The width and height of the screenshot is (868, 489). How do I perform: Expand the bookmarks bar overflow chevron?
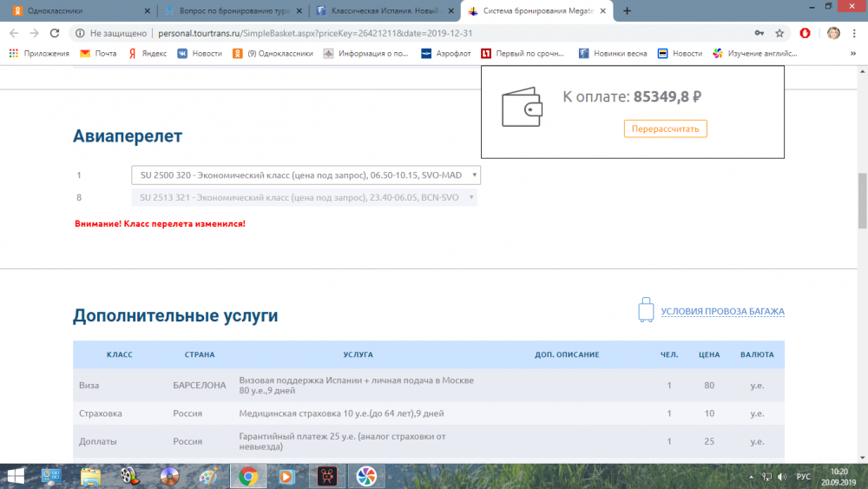click(854, 53)
